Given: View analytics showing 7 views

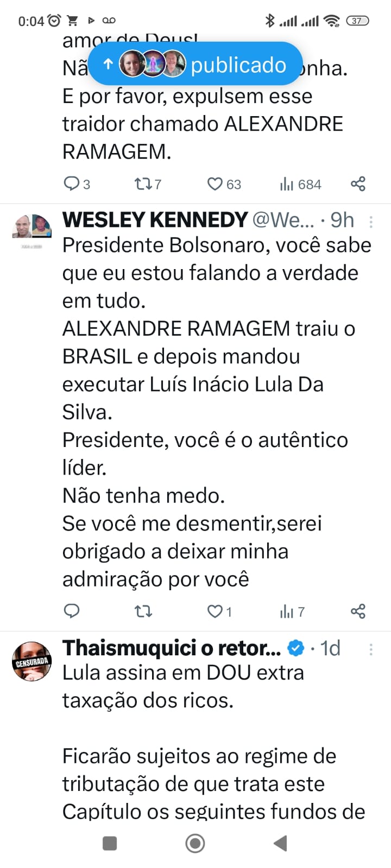Looking at the screenshot, I should click(x=292, y=612).
